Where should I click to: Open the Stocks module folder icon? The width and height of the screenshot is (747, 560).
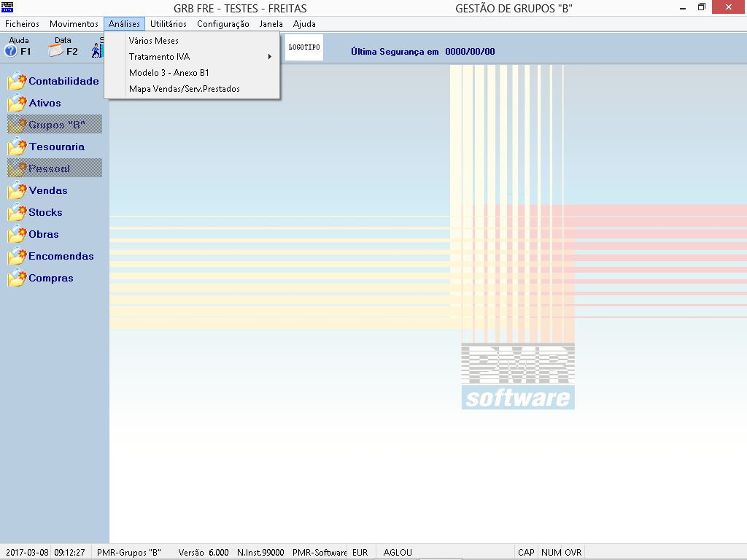pyautogui.click(x=18, y=212)
